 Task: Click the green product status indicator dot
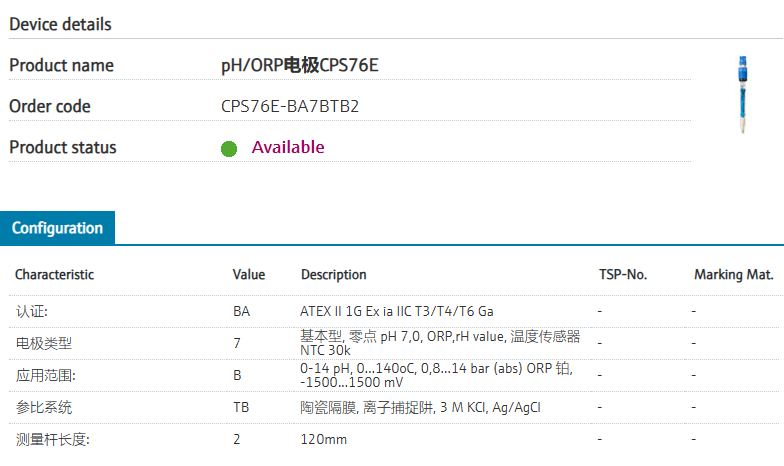(229, 148)
